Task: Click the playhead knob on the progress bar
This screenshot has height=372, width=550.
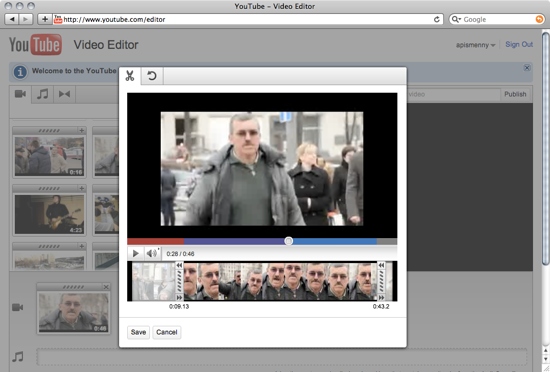Action: (x=288, y=241)
